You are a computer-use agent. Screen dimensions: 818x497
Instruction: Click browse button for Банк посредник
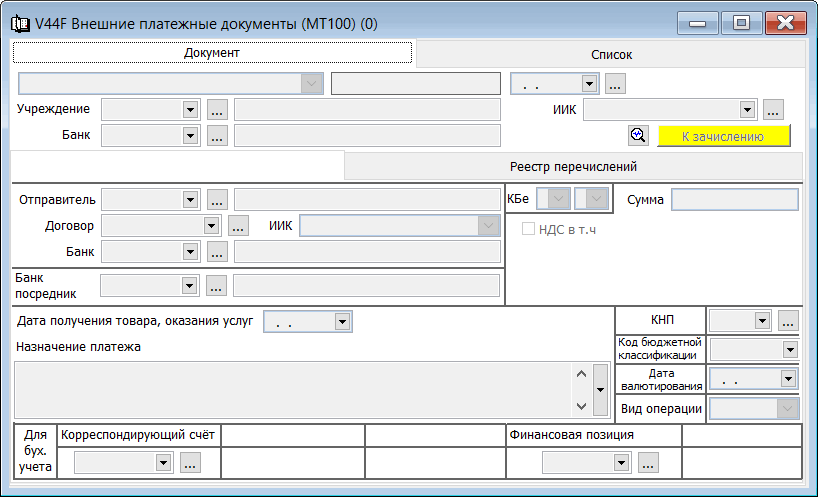(x=218, y=286)
